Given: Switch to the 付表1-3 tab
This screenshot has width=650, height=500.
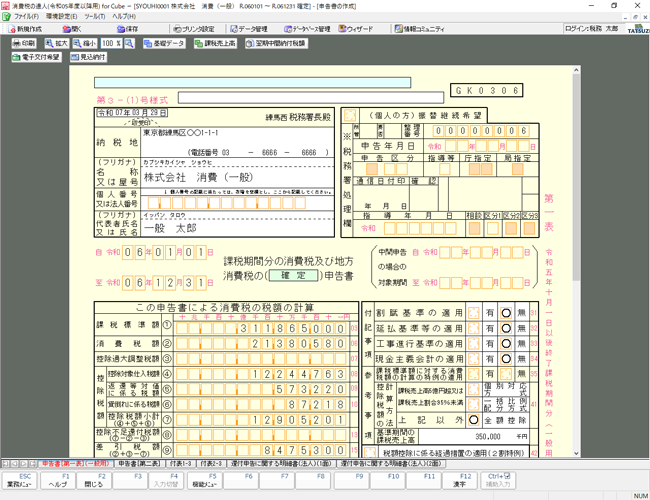Looking at the screenshot, I should click(180, 464).
